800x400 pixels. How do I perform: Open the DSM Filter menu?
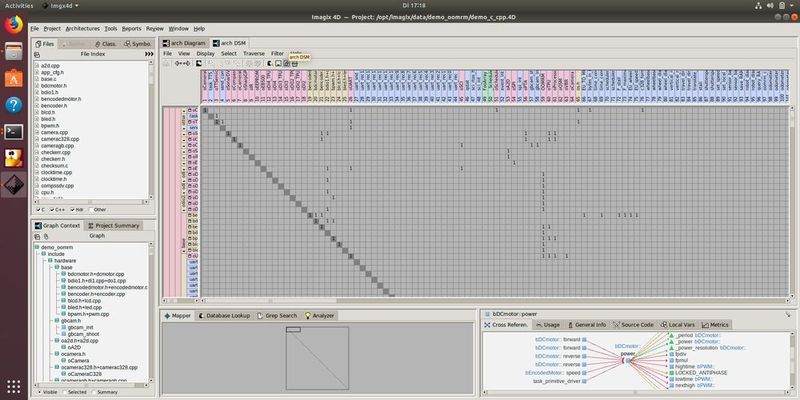pyautogui.click(x=278, y=53)
